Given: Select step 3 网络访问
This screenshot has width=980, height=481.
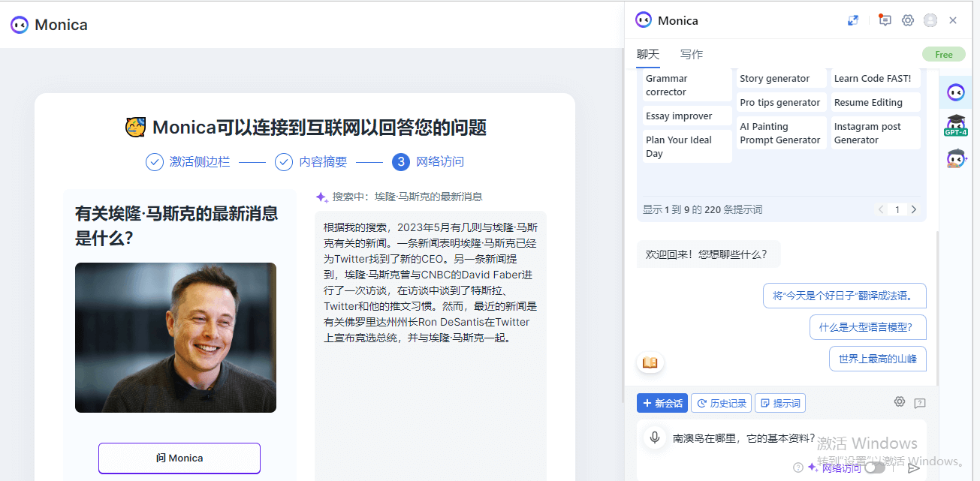Looking at the screenshot, I should pos(428,161).
